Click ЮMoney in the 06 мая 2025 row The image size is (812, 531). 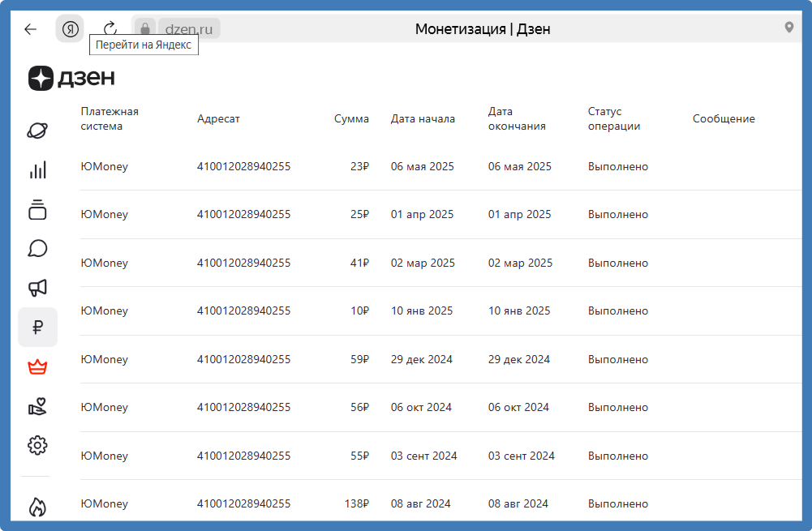click(x=104, y=167)
